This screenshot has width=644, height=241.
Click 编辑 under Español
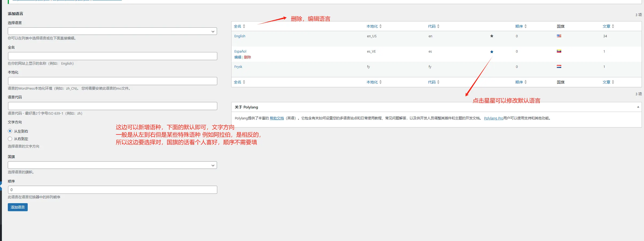click(x=238, y=57)
